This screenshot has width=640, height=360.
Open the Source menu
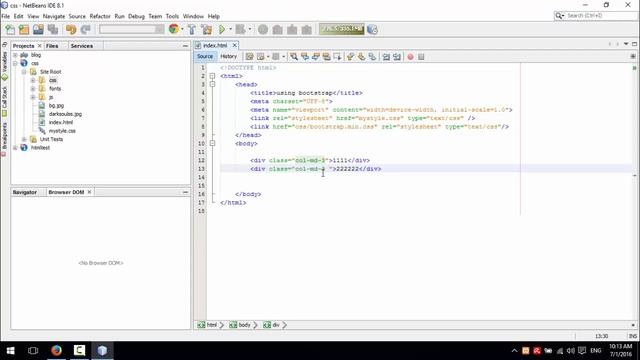point(77,16)
